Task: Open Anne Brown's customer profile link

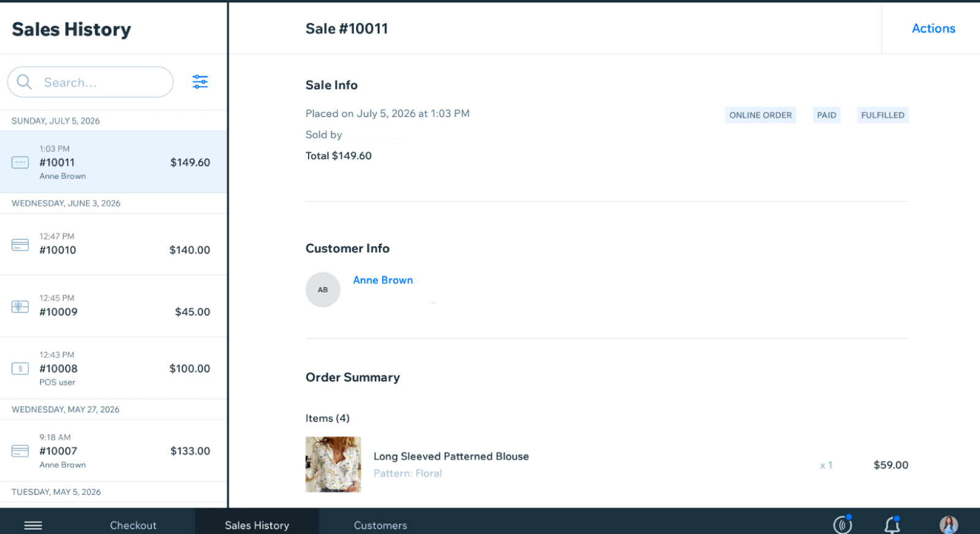Action: (383, 280)
